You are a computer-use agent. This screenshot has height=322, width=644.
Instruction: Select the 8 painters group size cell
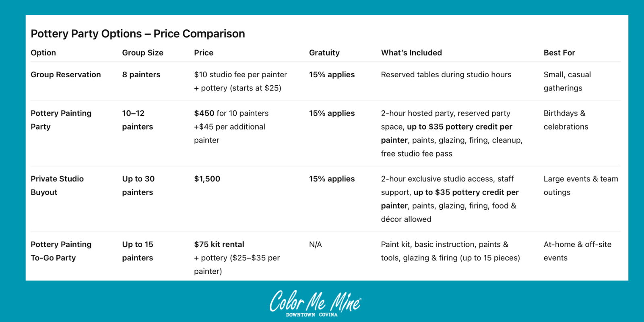click(x=141, y=74)
